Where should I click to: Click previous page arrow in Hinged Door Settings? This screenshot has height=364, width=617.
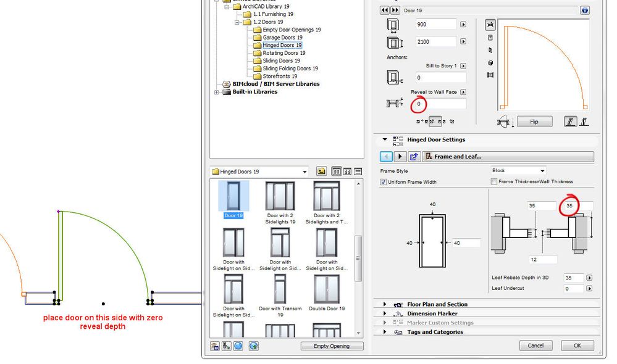386,157
